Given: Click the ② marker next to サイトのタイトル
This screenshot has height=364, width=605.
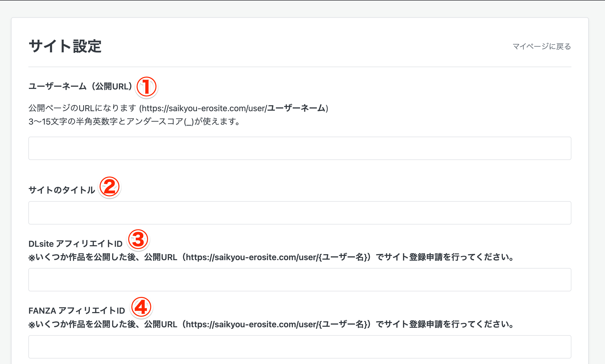Looking at the screenshot, I should (x=109, y=187).
